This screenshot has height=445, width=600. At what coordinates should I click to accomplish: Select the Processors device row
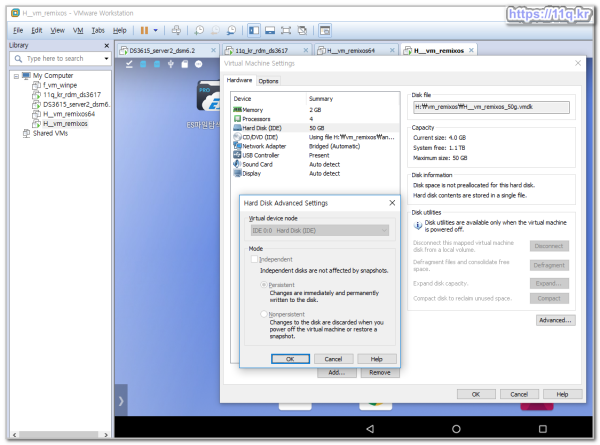[x=315, y=119]
